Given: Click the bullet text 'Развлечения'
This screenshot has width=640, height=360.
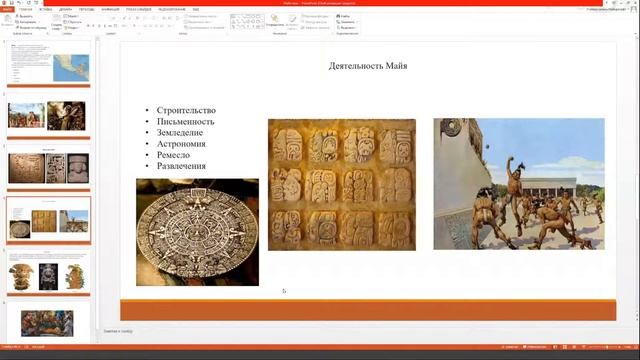Looking at the screenshot, I should tap(181, 166).
